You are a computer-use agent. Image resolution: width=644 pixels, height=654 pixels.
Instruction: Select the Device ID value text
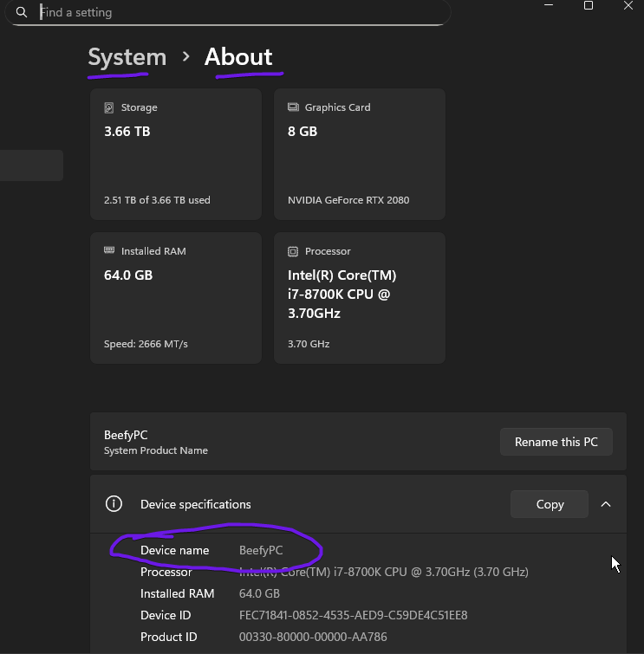coord(353,615)
